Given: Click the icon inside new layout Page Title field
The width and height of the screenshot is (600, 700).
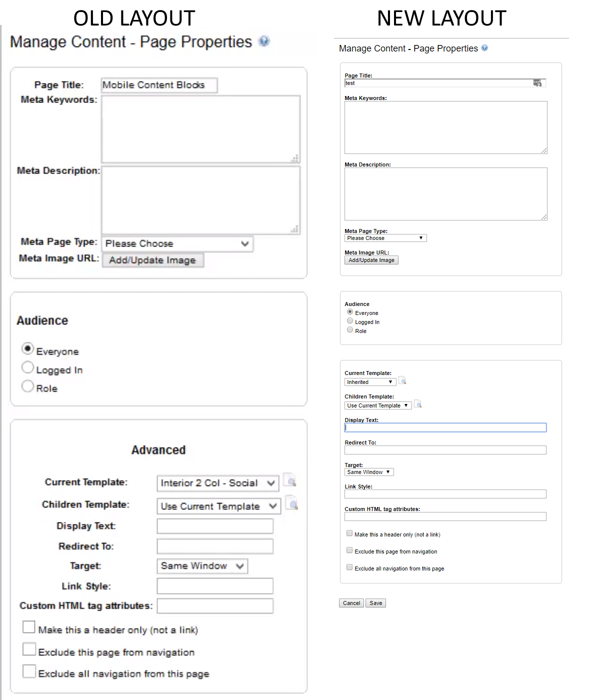Looking at the screenshot, I should click(x=537, y=83).
